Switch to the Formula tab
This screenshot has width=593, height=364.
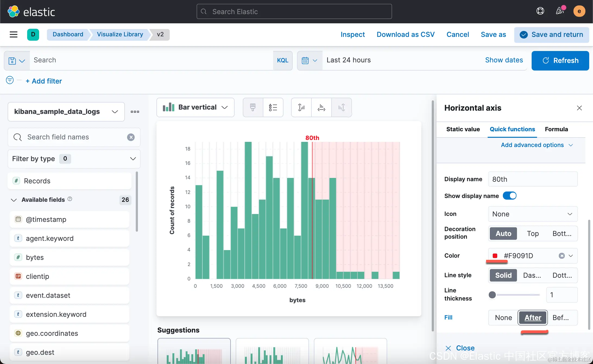point(556,129)
